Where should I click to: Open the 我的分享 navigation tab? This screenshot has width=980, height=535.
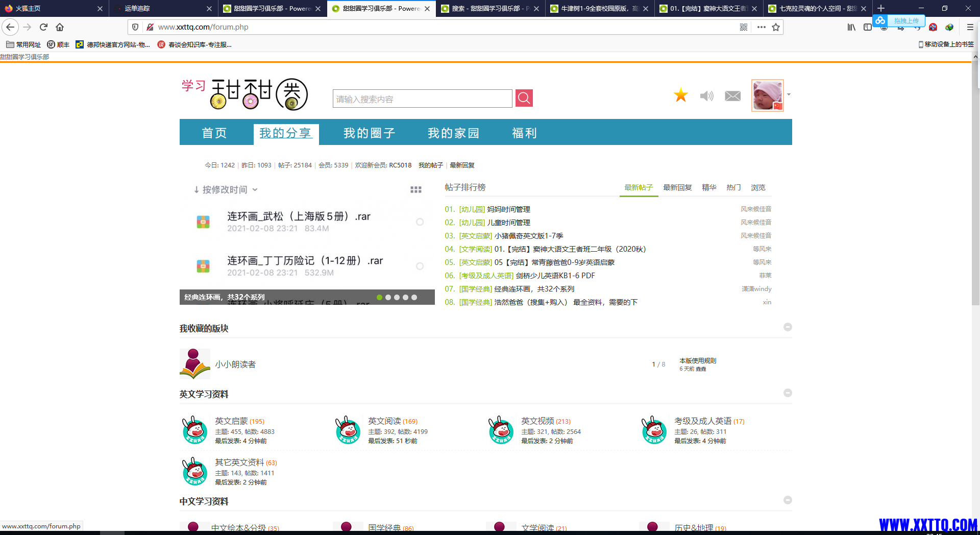pos(286,133)
